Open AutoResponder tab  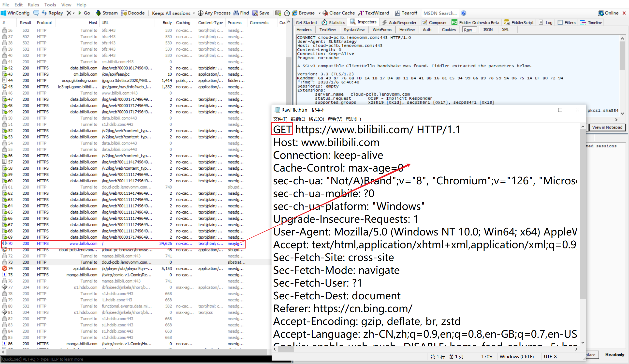399,22
